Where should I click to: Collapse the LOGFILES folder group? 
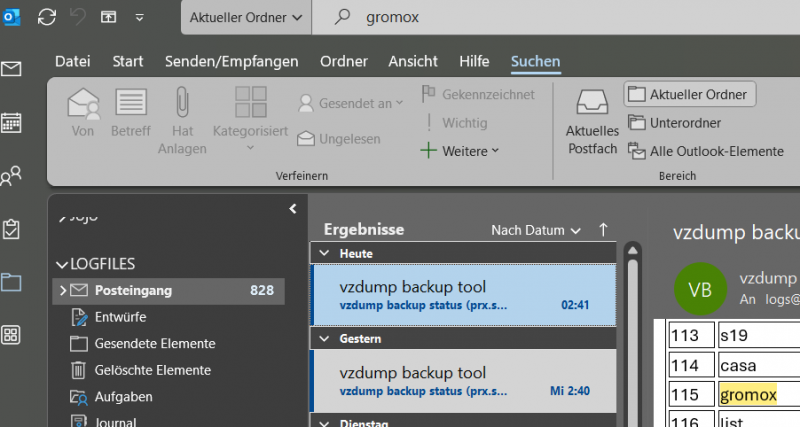[x=61, y=264]
